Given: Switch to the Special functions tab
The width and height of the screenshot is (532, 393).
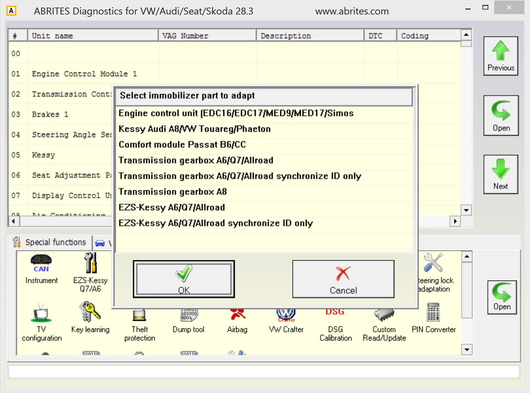Looking at the screenshot, I should [x=50, y=243].
